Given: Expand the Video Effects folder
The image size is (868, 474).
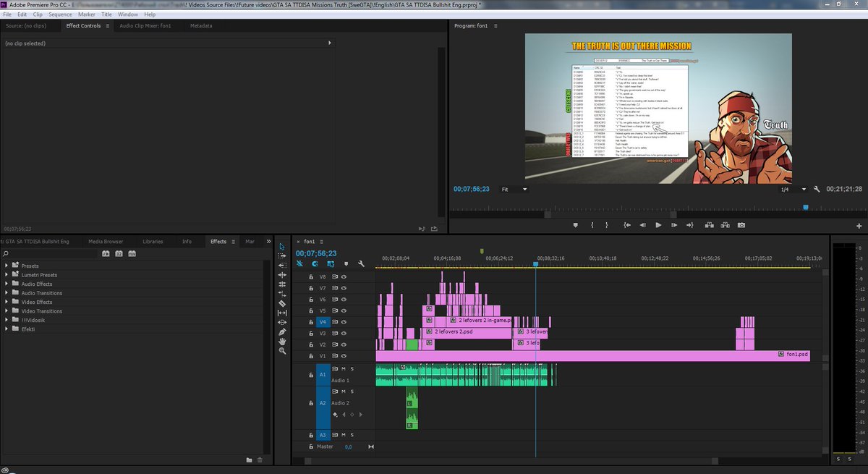Looking at the screenshot, I should [7, 302].
